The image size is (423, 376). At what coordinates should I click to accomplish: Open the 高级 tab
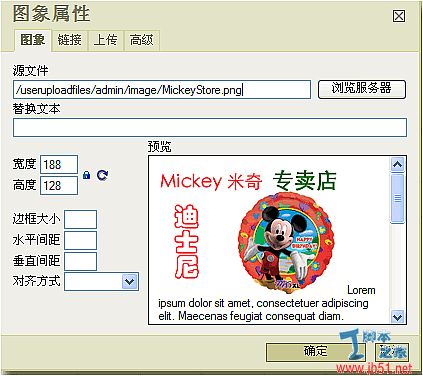142,40
